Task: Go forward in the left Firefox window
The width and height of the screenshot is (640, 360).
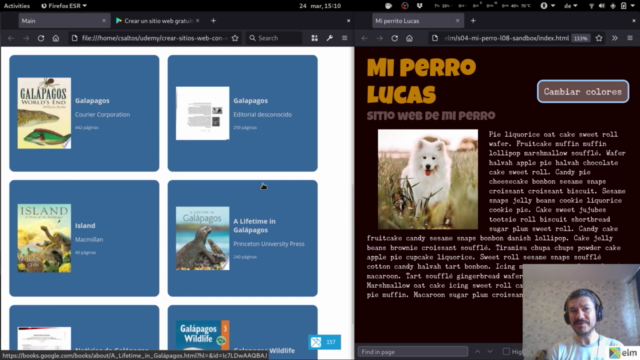Action: point(26,38)
